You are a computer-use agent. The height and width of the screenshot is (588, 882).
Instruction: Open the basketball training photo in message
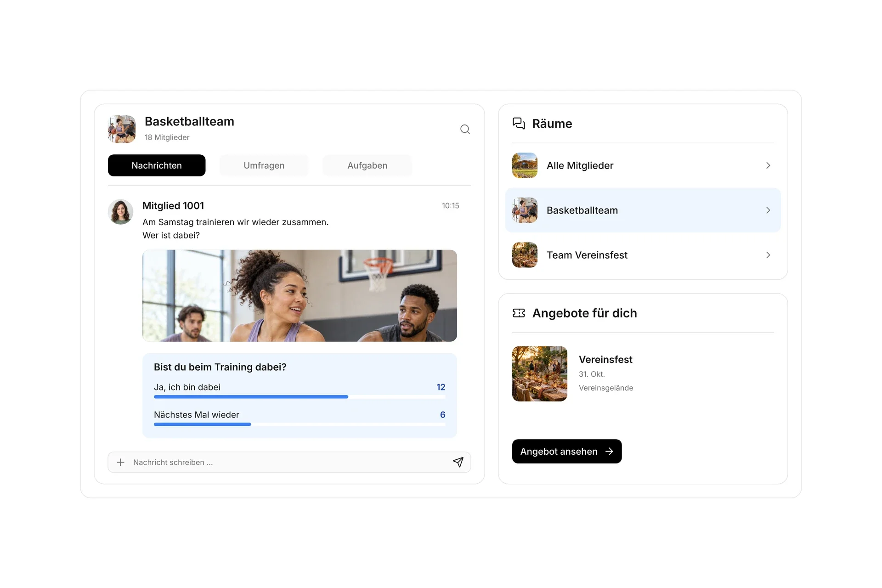(x=300, y=296)
